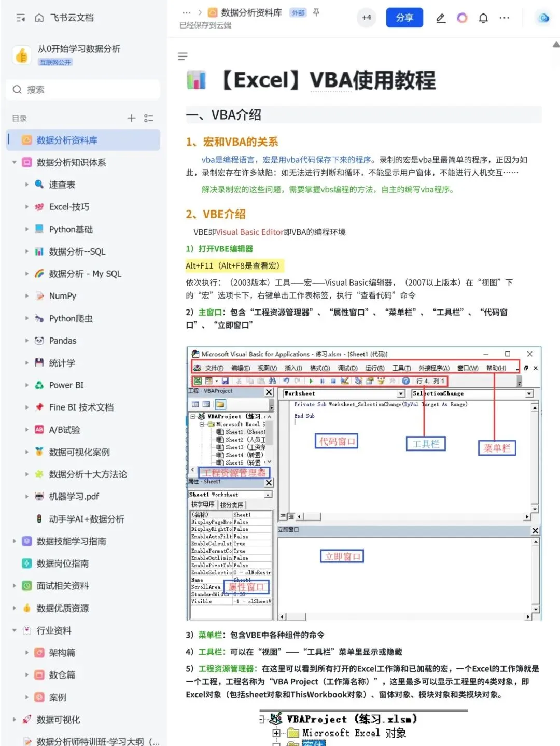Expand the Excel-技巧 node
This screenshot has width=560, height=746.
[27, 207]
